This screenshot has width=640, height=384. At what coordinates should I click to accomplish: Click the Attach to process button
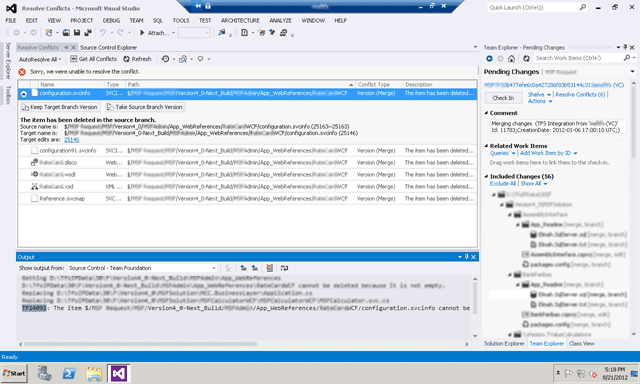[154, 33]
